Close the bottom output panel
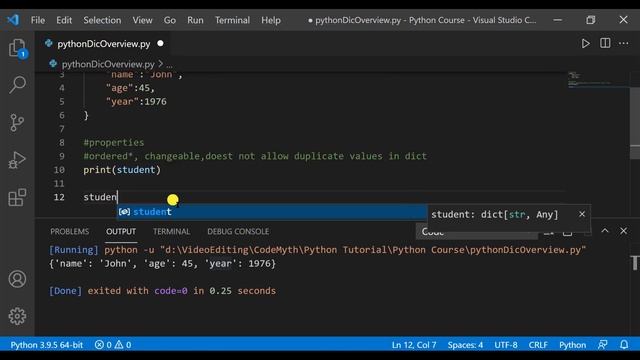The width and height of the screenshot is (640, 360). (x=623, y=231)
